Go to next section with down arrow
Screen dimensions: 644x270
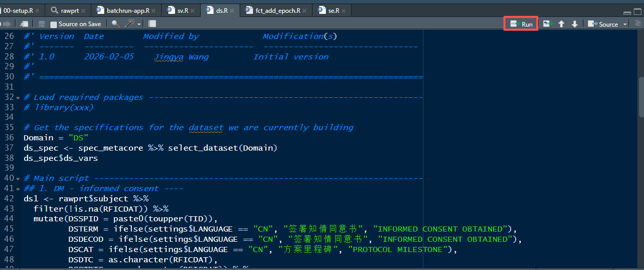click(575, 24)
